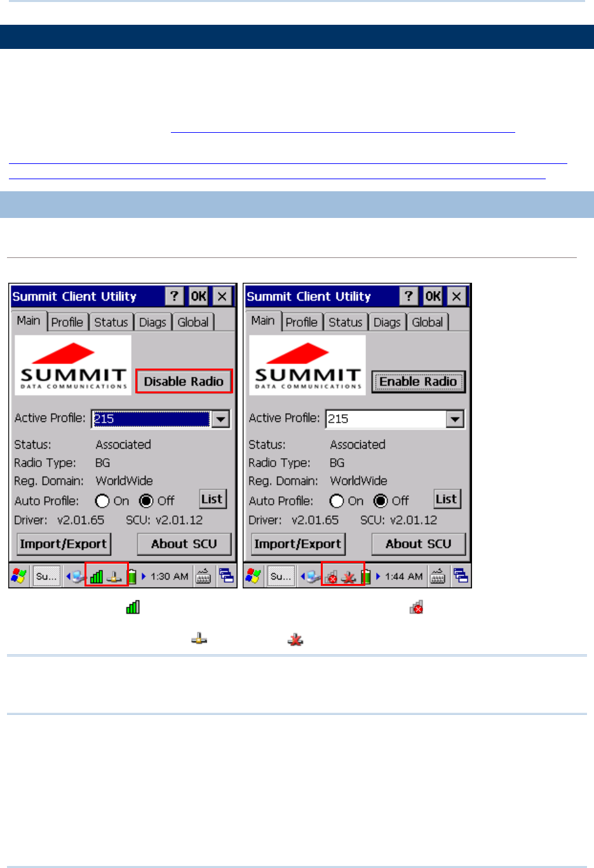Close the Summit Client Utility window showing Disable Radio

[222, 296]
